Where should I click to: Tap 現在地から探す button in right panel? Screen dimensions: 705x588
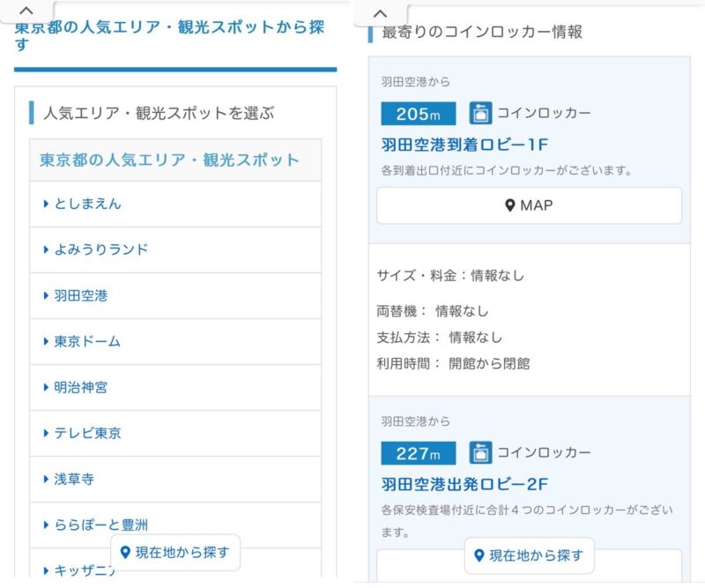click(530, 555)
